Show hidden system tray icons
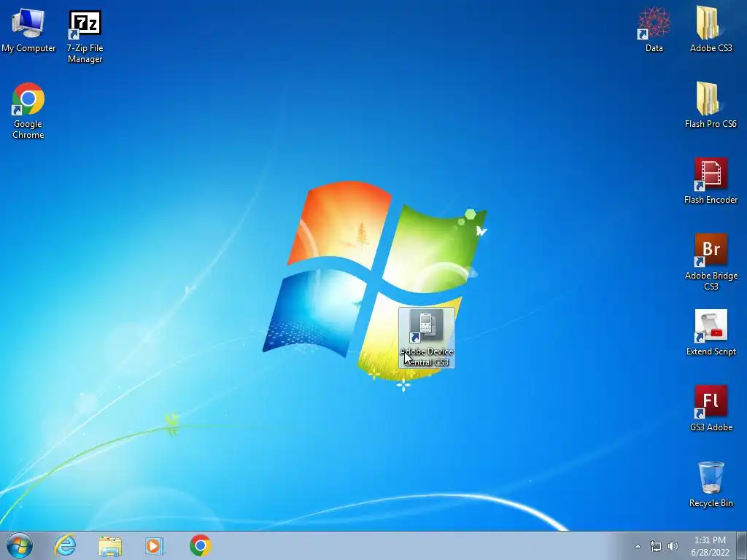The width and height of the screenshot is (747, 560). click(x=638, y=546)
